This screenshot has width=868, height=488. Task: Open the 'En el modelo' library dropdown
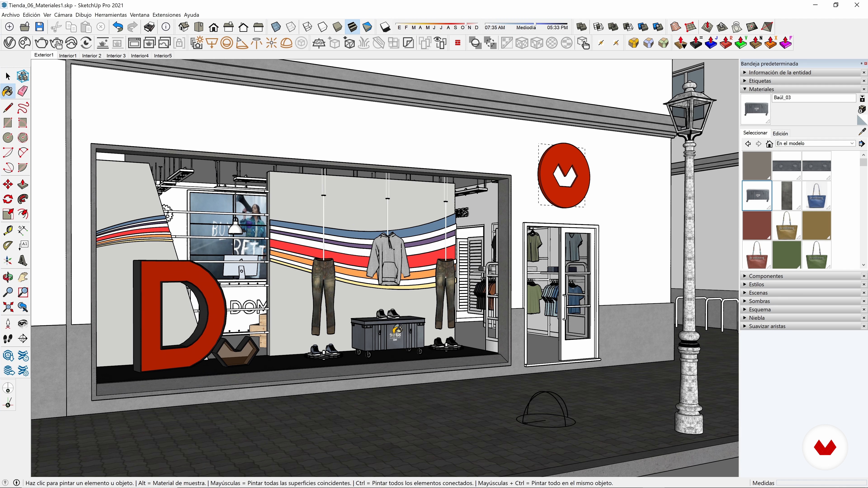(x=815, y=143)
